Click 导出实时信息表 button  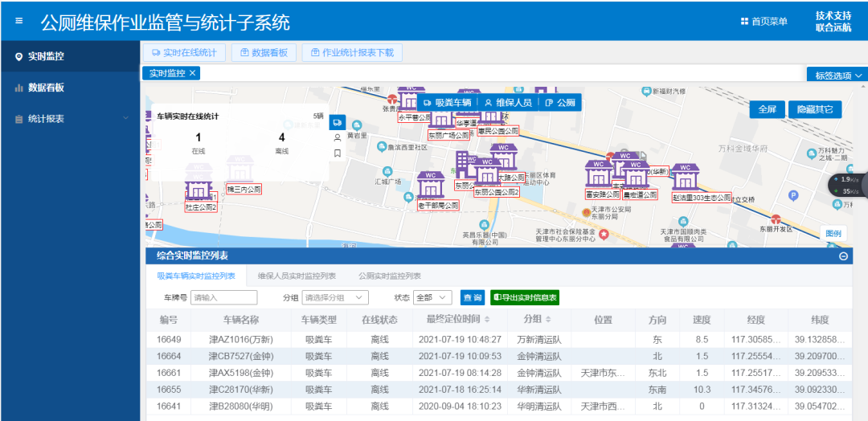(525, 297)
